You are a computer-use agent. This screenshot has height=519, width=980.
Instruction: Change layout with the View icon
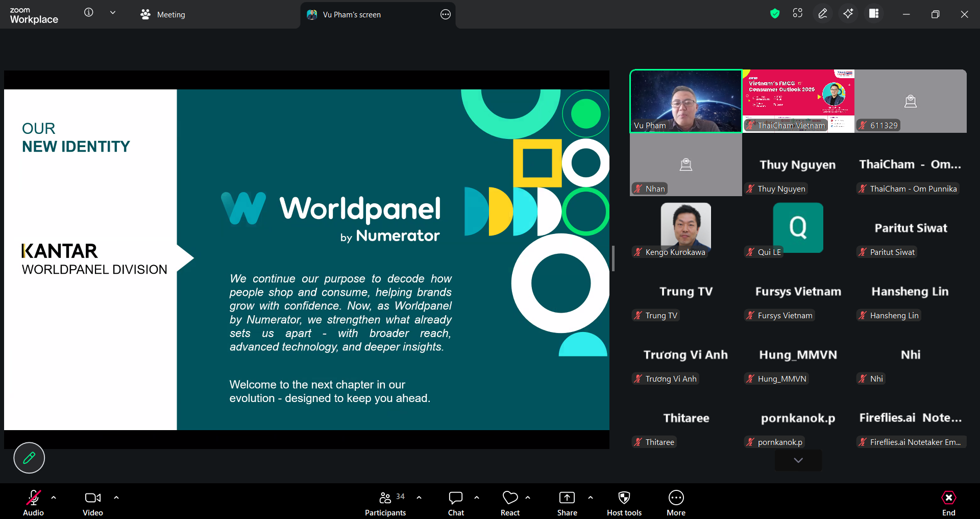(x=874, y=14)
